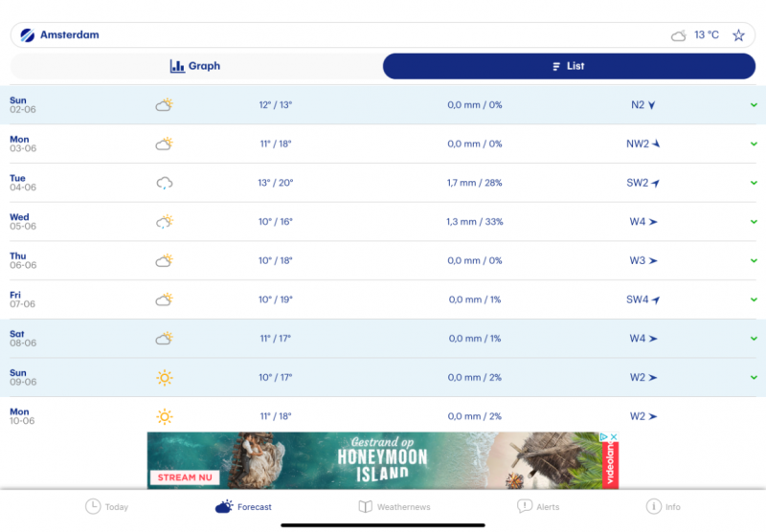Tap the favorite star icon
The height and width of the screenshot is (532, 766).
pos(738,35)
